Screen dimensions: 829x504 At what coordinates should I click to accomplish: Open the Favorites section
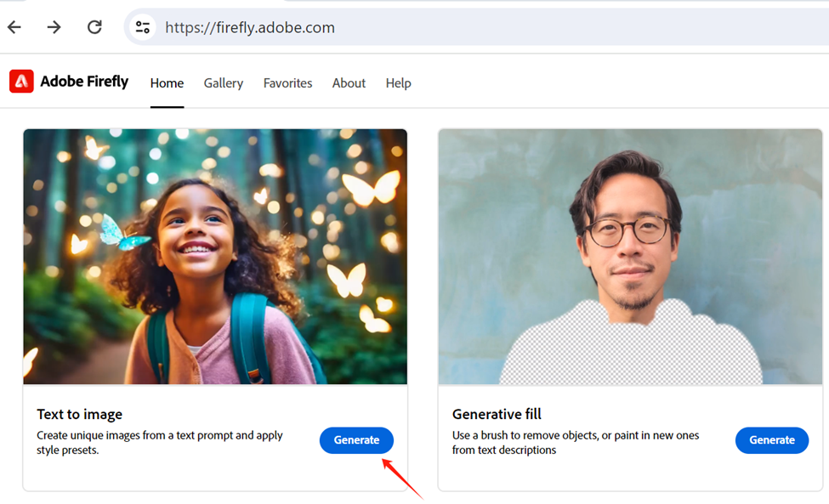(x=287, y=82)
